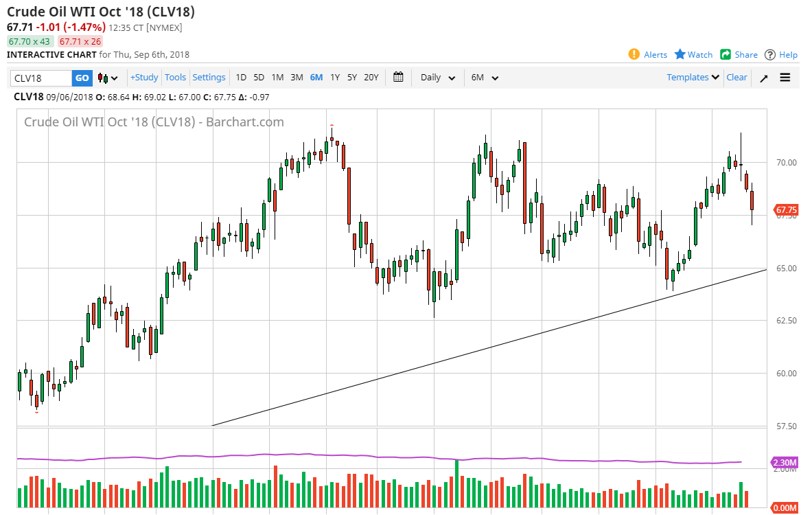Screen dimensions: 812x515
Task: Expand the chart with the arrow icon
Action: click(x=763, y=78)
